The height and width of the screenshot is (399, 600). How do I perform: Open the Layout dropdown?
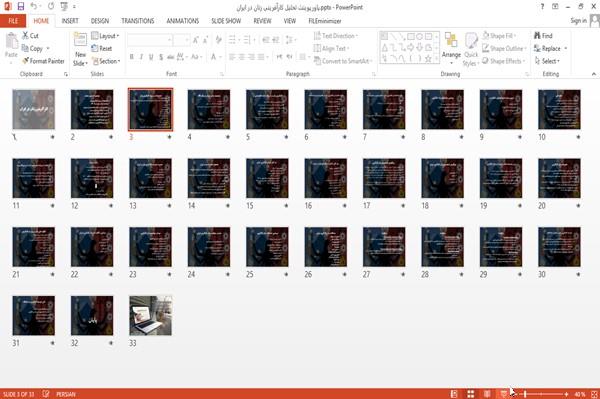[105, 36]
